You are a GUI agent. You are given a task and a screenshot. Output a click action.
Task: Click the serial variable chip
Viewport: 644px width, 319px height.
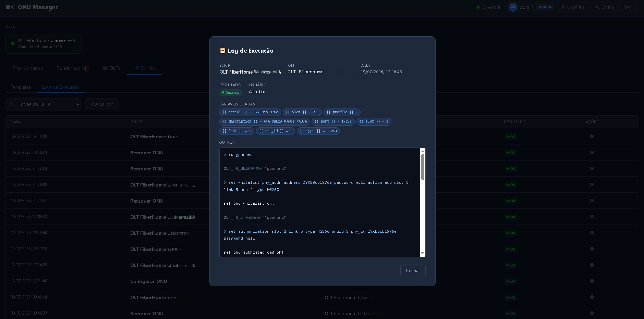pos(250,112)
